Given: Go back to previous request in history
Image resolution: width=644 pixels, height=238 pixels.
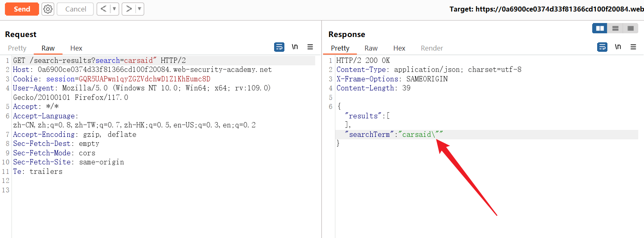Looking at the screenshot, I should pos(104,9).
